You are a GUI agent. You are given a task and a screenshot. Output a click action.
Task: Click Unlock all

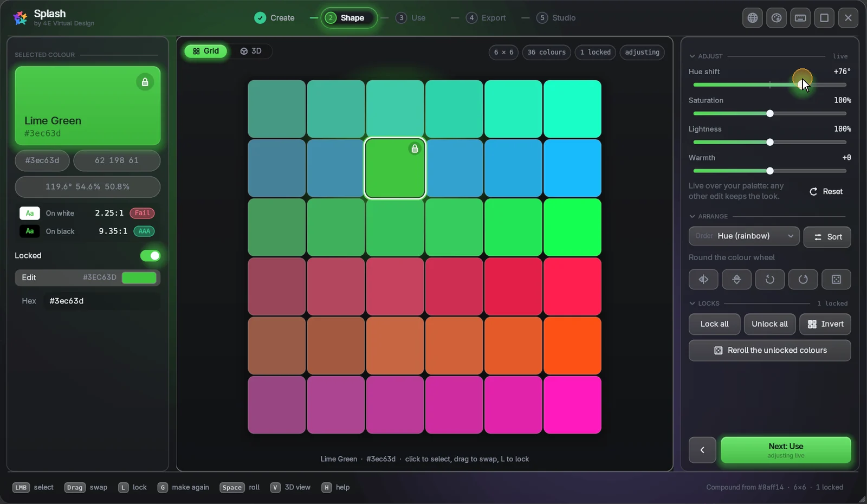click(770, 324)
